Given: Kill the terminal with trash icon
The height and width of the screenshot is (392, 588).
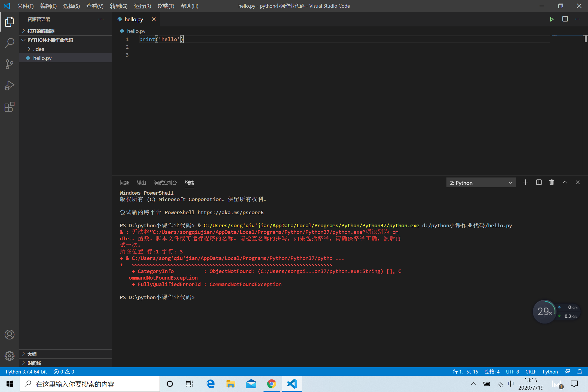Looking at the screenshot, I should click(x=552, y=182).
